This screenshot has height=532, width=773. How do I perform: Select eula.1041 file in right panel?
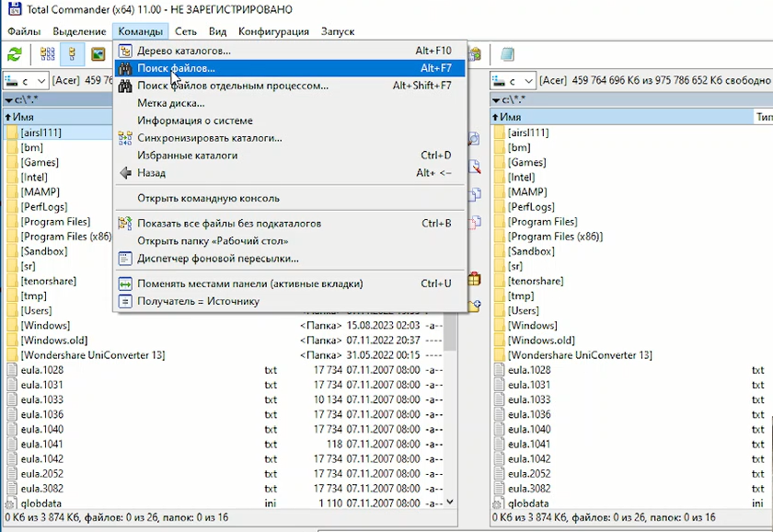[x=529, y=445]
